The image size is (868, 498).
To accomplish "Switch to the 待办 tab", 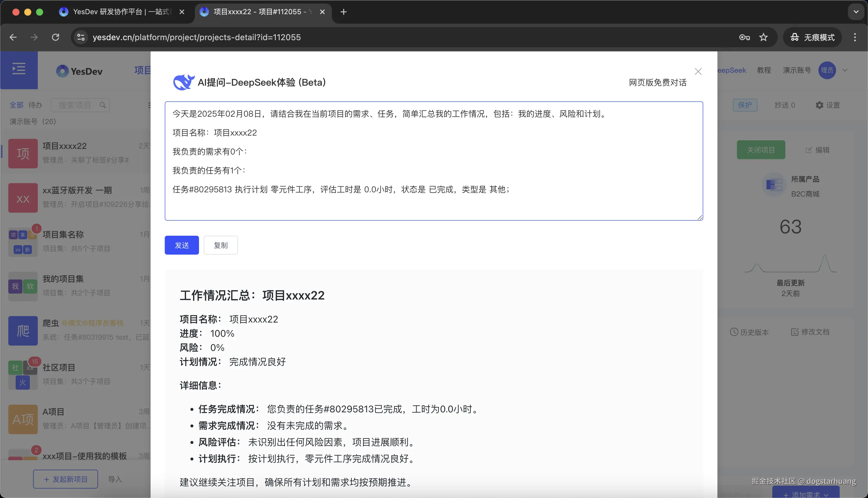I will tap(35, 105).
